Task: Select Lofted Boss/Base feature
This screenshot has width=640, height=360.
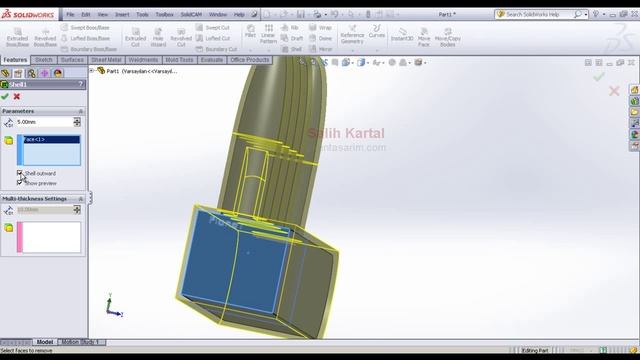Action: (85, 38)
